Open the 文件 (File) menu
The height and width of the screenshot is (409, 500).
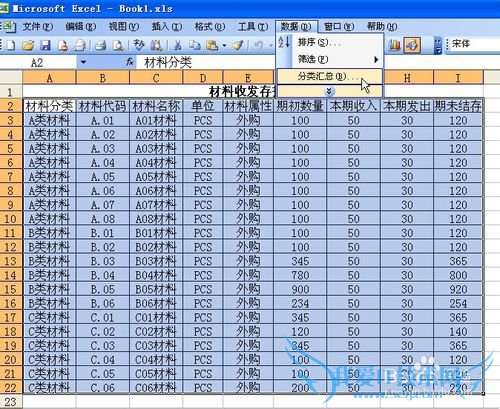tap(38, 27)
